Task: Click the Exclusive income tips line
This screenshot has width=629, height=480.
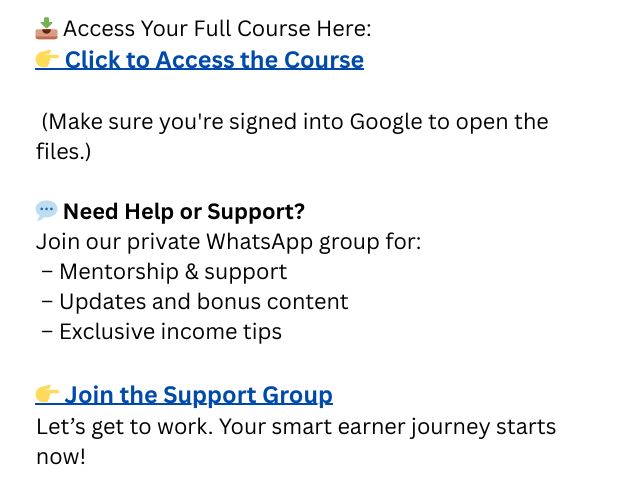Action: pyautogui.click(x=162, y=332)
